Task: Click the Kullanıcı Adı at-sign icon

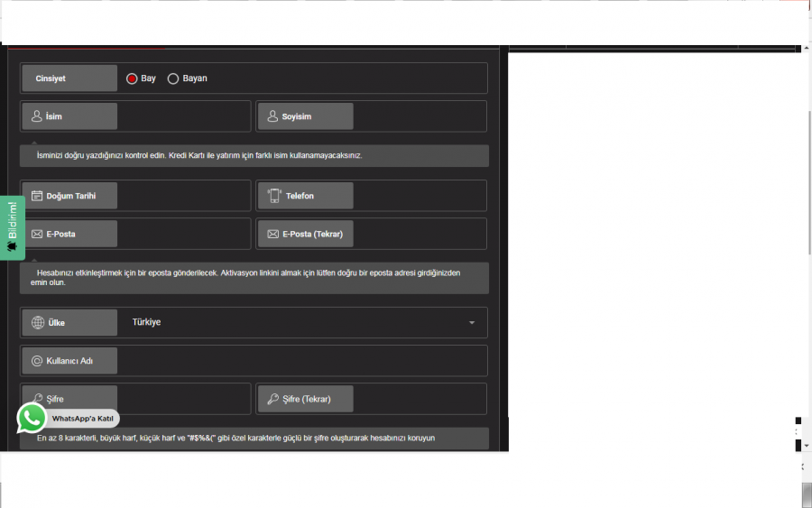Action: pos(37,361)
